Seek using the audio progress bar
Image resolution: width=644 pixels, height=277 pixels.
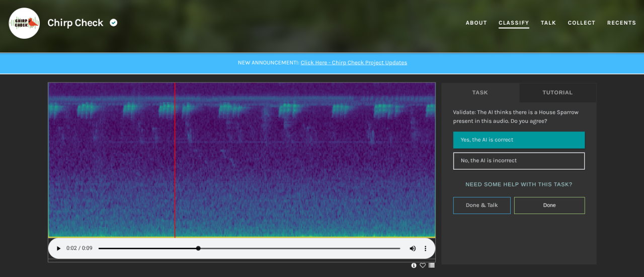[249, 248]
